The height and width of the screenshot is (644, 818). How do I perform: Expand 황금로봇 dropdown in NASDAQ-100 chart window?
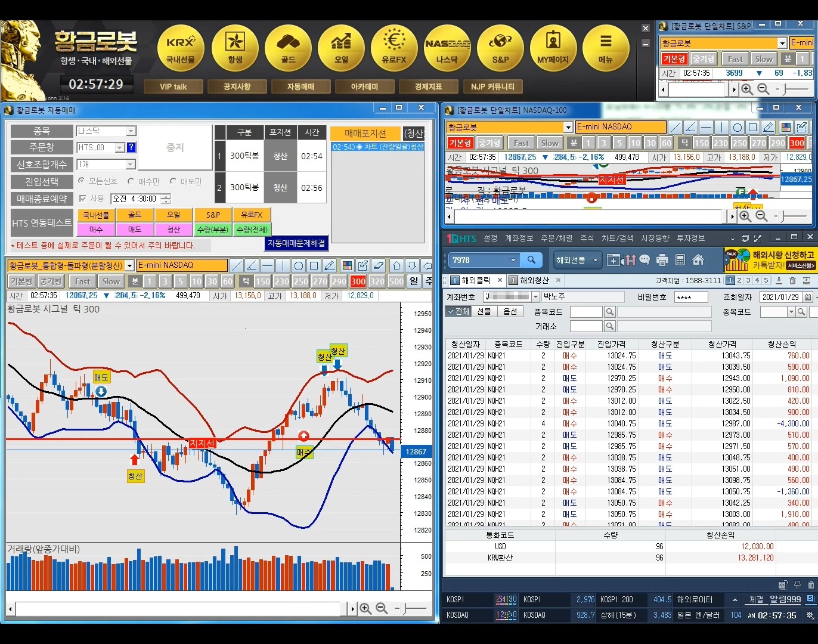pyautogui.click(x=568, y=127)
